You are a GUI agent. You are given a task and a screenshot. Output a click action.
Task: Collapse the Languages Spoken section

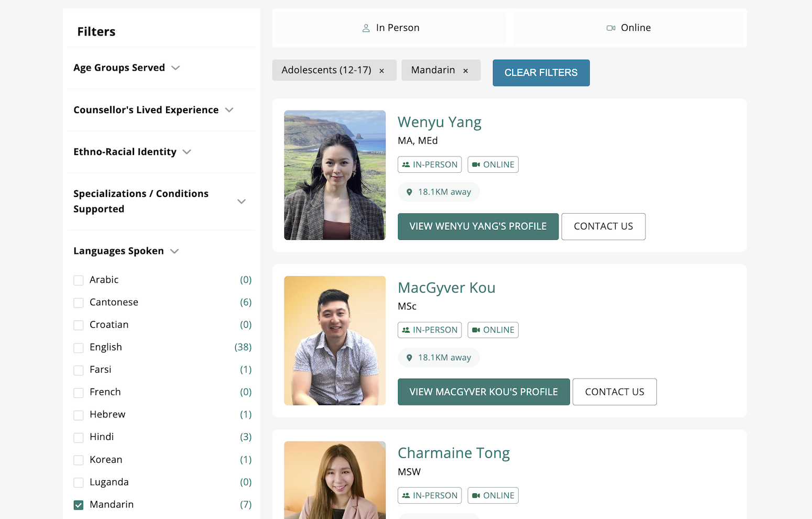pos(174,251)
